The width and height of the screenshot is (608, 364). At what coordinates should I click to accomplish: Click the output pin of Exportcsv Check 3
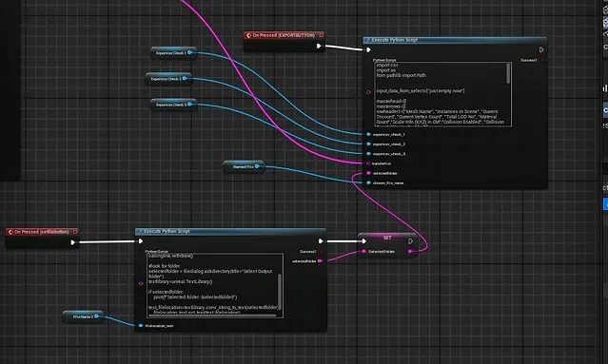click(190, 105)
